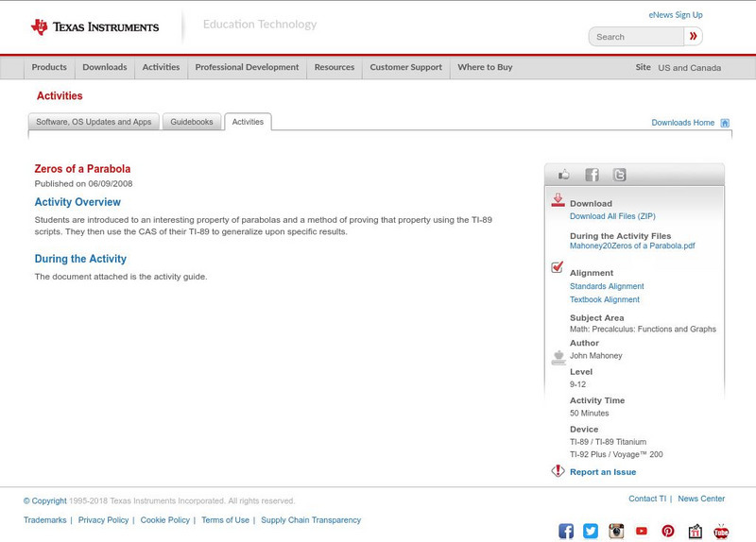This screenshot has height=542, width=756.
Task: Click Math: Precalculus: Functions and Graphs
Action: 643,329
